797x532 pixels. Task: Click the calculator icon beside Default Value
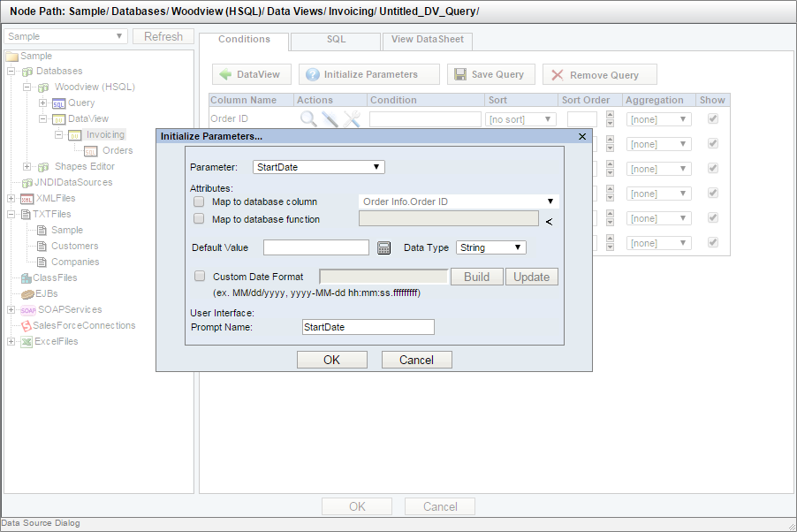click(x=383, y=248)
